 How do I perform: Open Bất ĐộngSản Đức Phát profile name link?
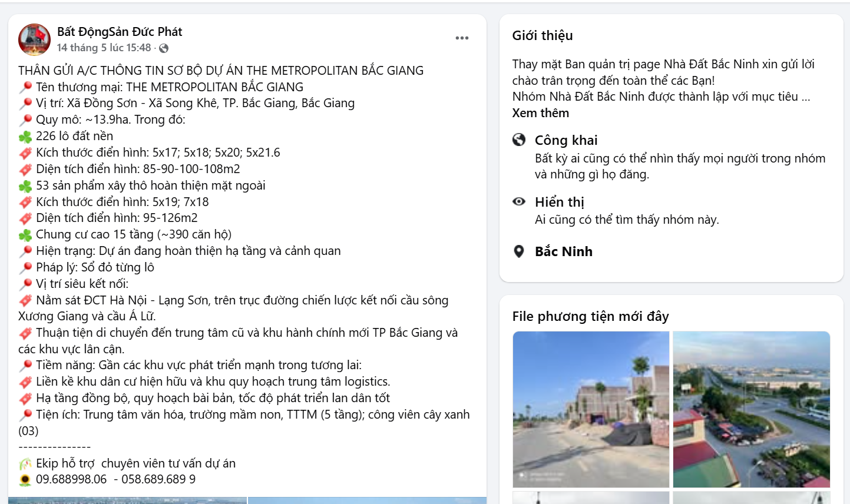click(120, 32)
